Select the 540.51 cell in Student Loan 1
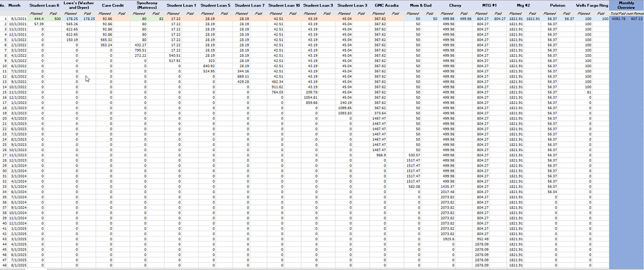 click(x=173, y=55)
